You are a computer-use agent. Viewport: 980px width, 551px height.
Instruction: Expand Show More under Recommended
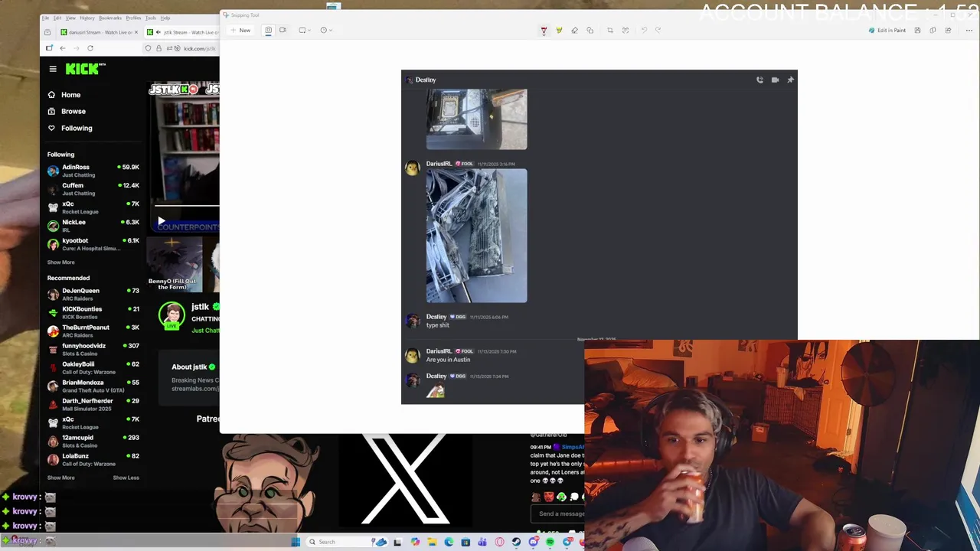(61, 478)
